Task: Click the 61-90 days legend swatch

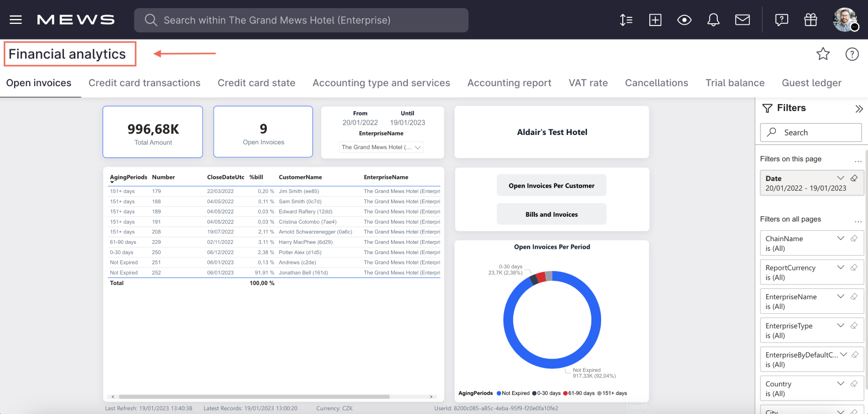Action: point(565,393)
